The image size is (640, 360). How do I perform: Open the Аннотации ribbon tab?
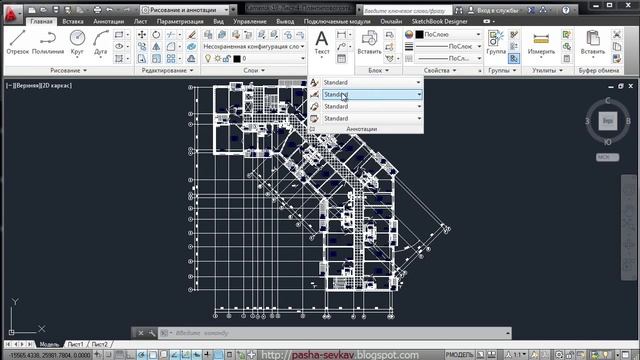click(x=108, y=21)
